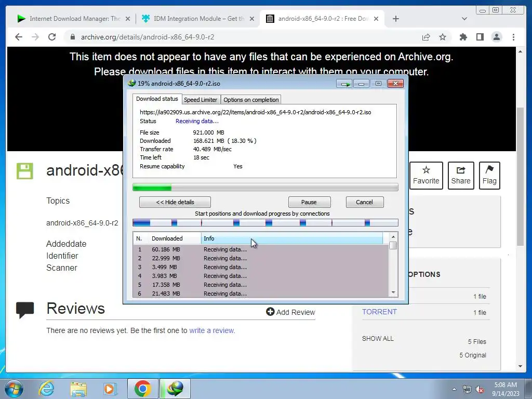The height and width of the screenshot is (399, 532).
Task: Close the IDM Integration Module tab
Action: 252,19
